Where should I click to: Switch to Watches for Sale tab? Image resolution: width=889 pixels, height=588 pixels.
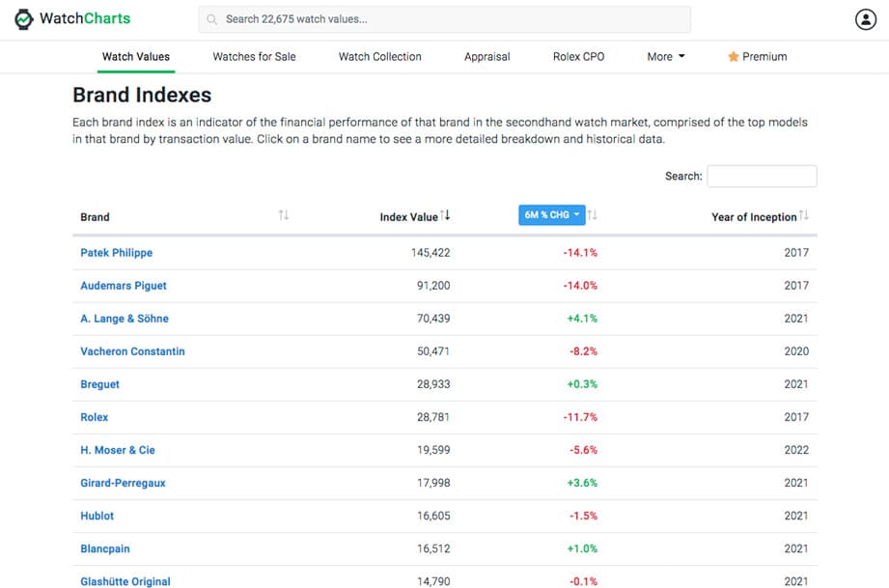point(254,57)
